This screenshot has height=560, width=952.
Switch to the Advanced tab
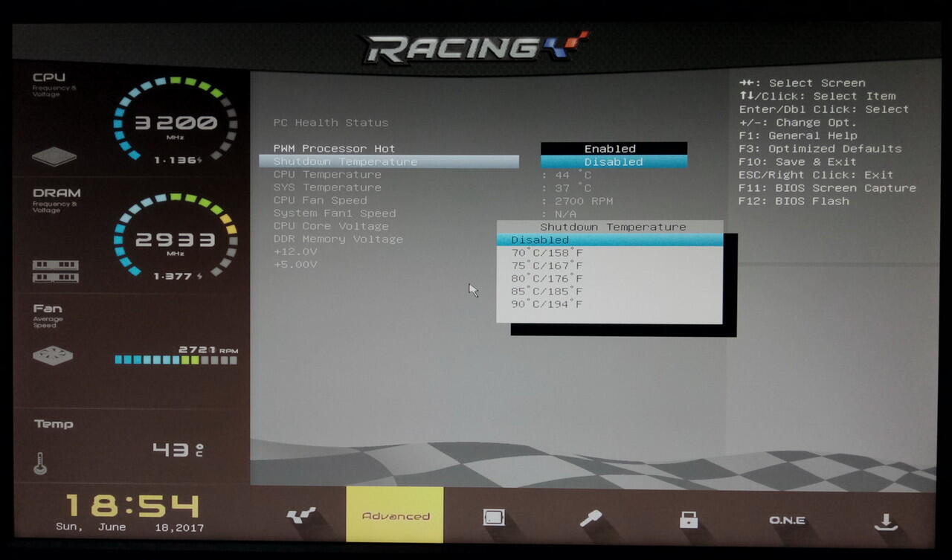tap(395, 515)
